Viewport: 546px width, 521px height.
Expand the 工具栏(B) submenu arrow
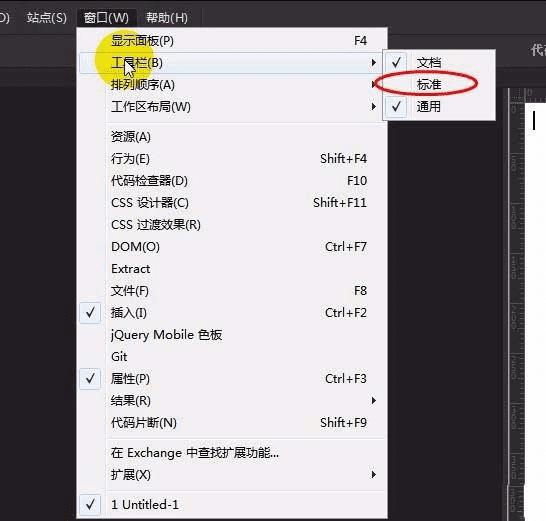[373, 63]
